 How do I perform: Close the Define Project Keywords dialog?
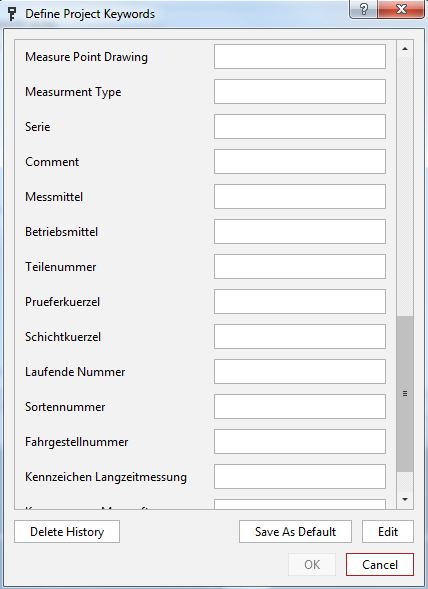(401, 9)
